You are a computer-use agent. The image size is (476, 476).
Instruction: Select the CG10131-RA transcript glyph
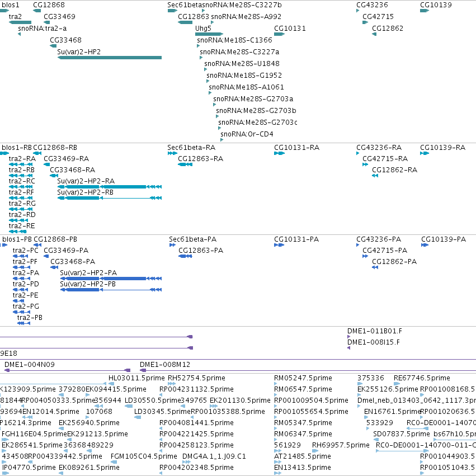tap(279, 153)
